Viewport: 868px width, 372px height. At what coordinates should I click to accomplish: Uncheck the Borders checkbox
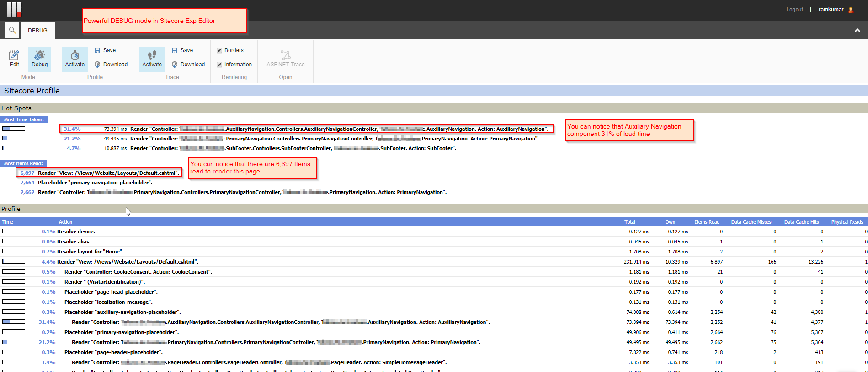[x=219, y=50]
